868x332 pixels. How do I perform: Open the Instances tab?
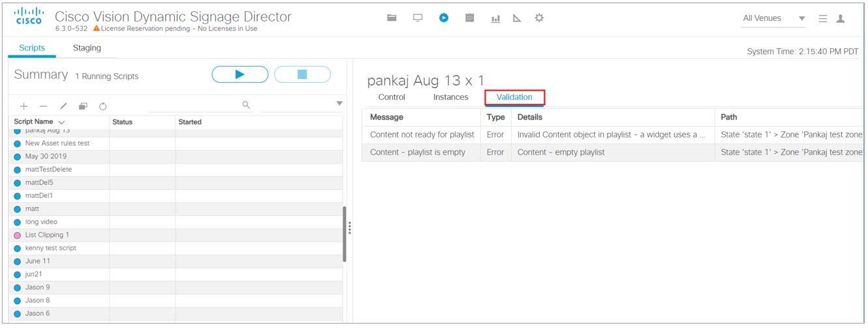(451, 97)
